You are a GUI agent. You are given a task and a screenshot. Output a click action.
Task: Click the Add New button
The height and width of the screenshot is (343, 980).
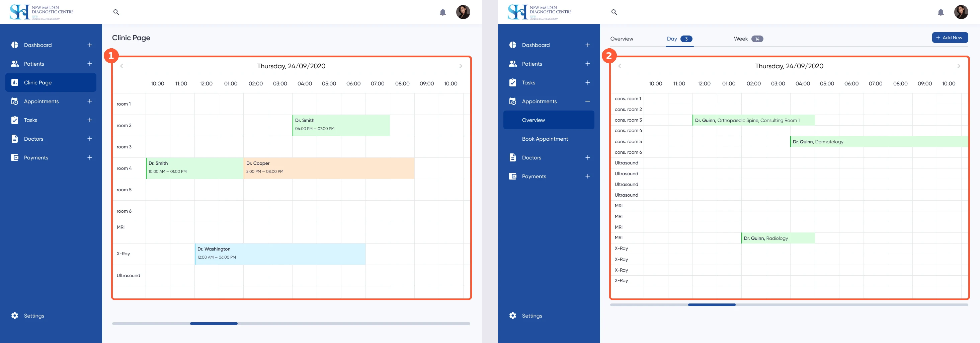pos(950,37)
